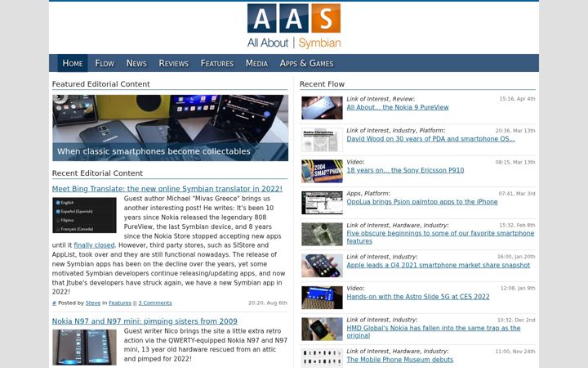This screenshot has width=588, height=368.
Task: Open Meet Bing Translate article link
Action: (167, 189)
